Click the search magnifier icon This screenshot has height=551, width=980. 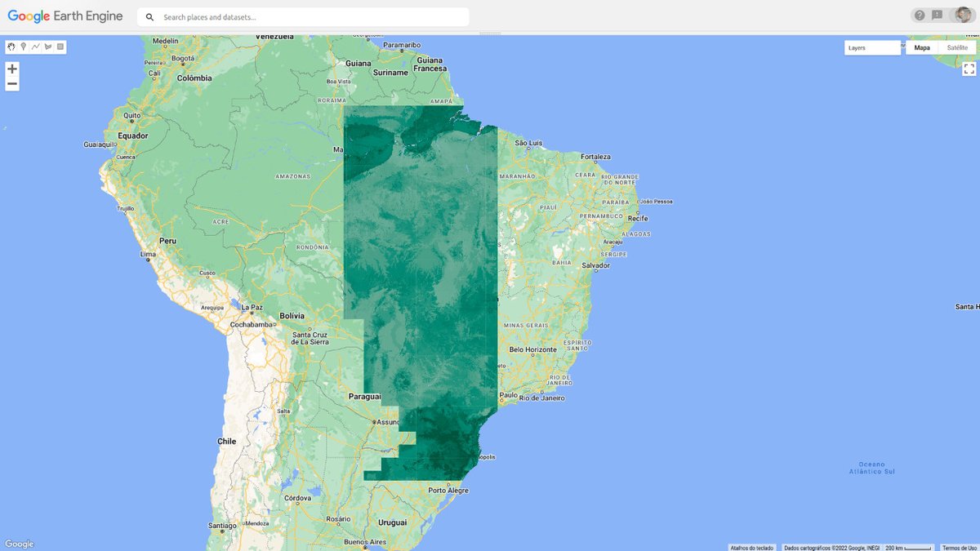[149, 17]
